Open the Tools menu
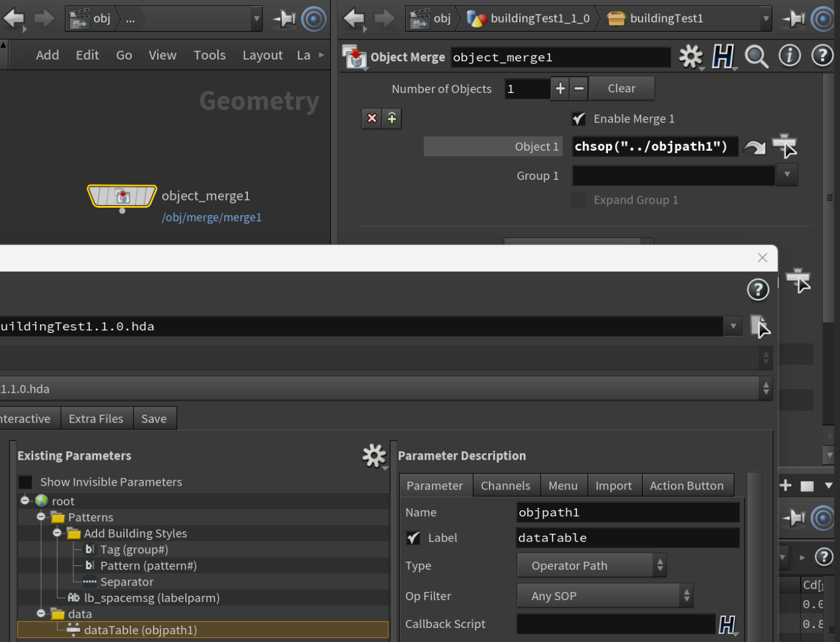The height and width of the screenshot is (642, 840). coord(210,55)
